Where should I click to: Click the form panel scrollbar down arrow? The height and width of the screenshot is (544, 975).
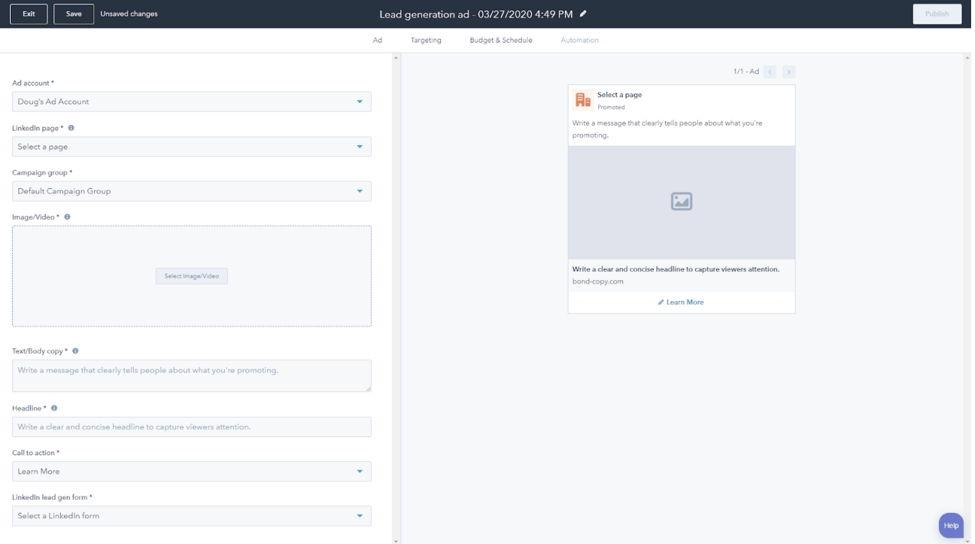click(x=396, y=541)
